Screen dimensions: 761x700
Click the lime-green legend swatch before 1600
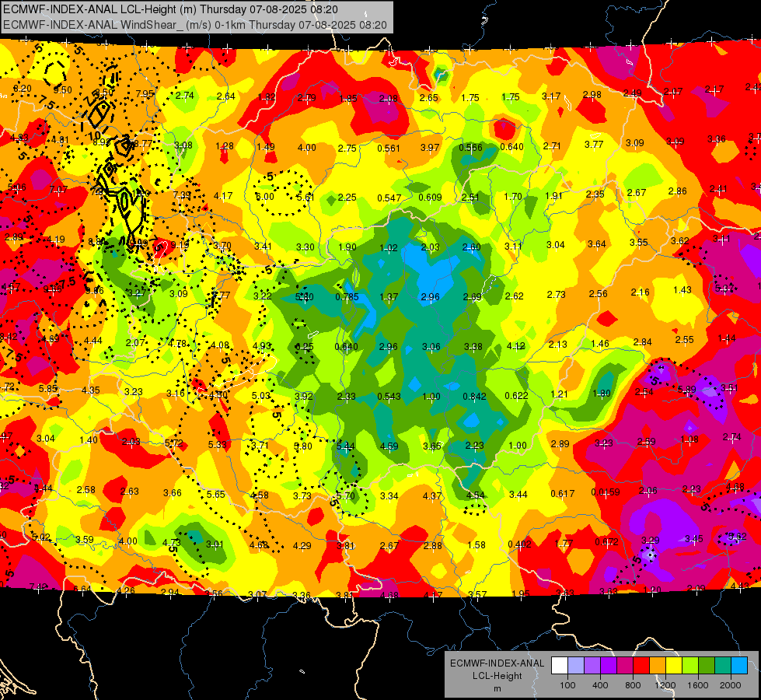(x=689, y=666)
